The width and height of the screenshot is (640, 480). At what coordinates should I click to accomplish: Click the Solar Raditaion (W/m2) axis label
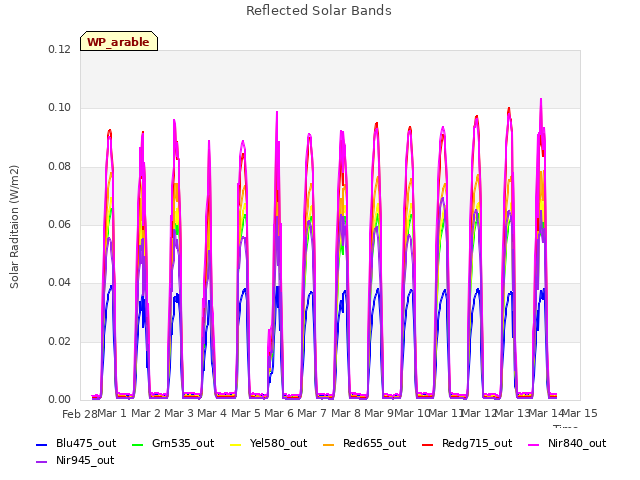[x=14, y=227]
